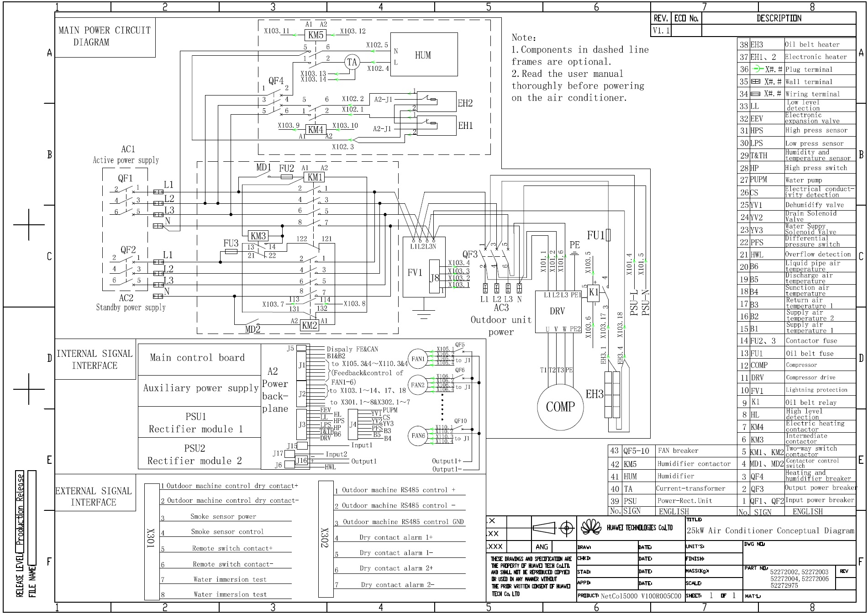Viewport: 868px width, 615px height.
Task: Select the "Dehumidify valve" legend entry
Action: click(815, 205)
